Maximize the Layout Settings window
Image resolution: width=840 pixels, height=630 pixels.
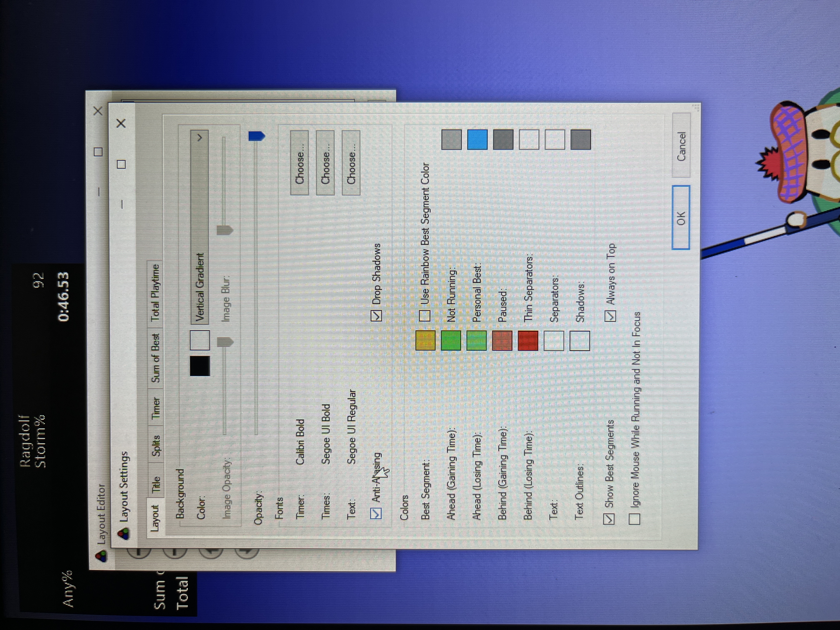pyautogui.click(x=121, y=164)
